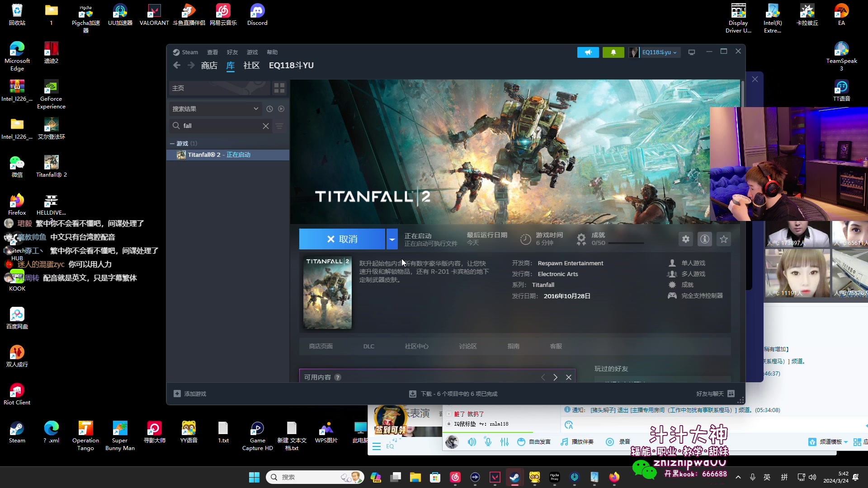Click the help question mark next to 可用内容
The width and height of the screenshot is (868, 488).
pos(338,377)
